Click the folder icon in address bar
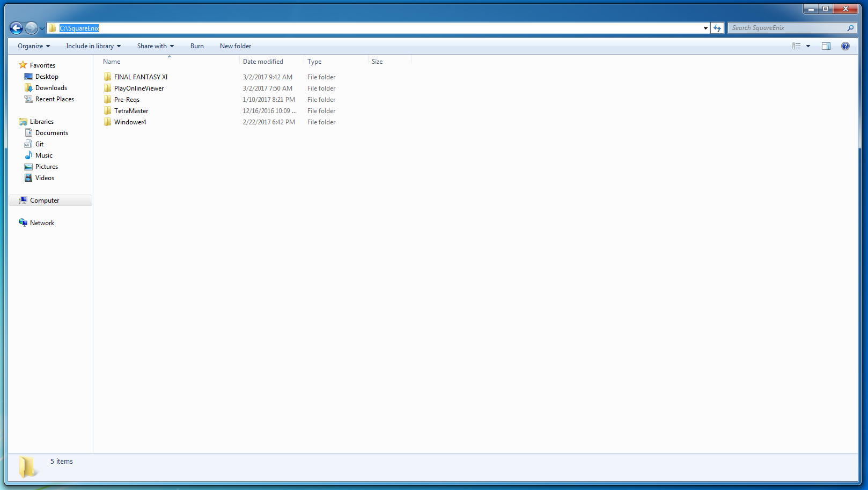 pyautogui.click(x=52, y=28)
